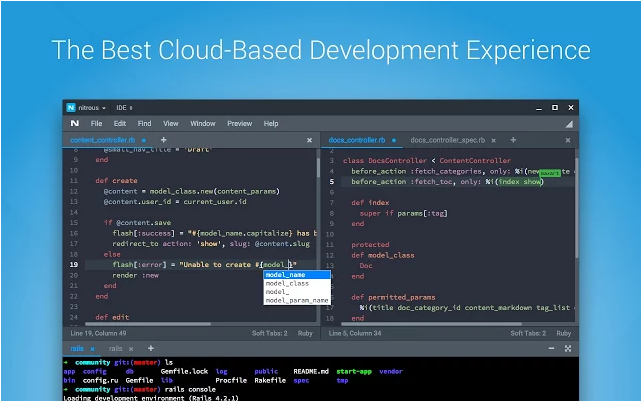The width and height of the screenshot is (641, 403).
Task: Click line number 19 in left gutter
Action: pos(74,265)
